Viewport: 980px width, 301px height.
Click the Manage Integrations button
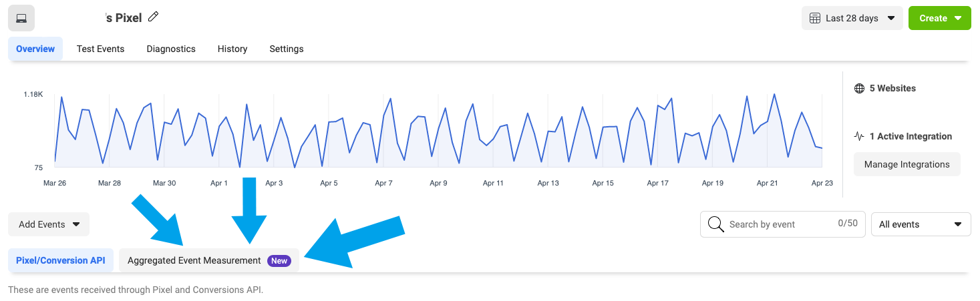[907, 164]
